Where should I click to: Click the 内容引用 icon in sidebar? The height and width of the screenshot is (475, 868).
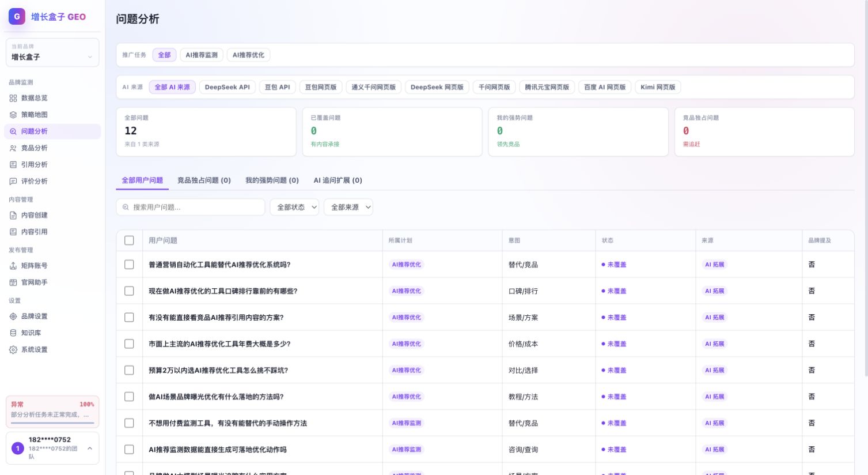click(13, 232)
